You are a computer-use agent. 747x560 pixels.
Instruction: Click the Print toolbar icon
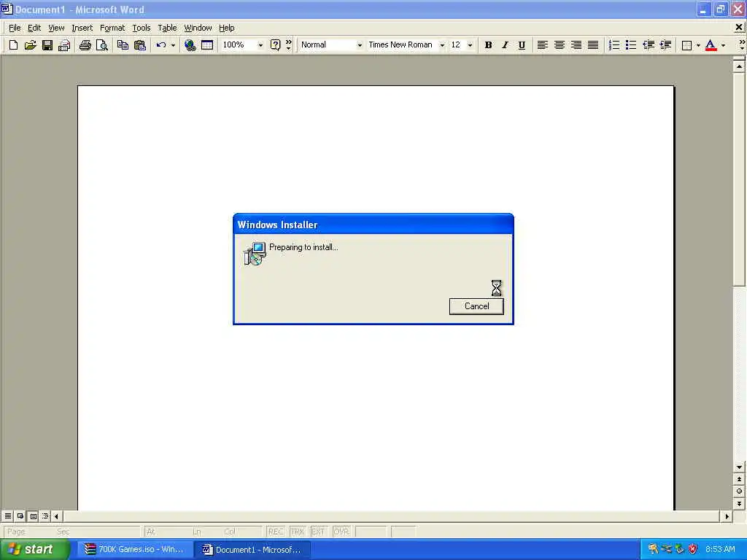[x=85, y=45]
